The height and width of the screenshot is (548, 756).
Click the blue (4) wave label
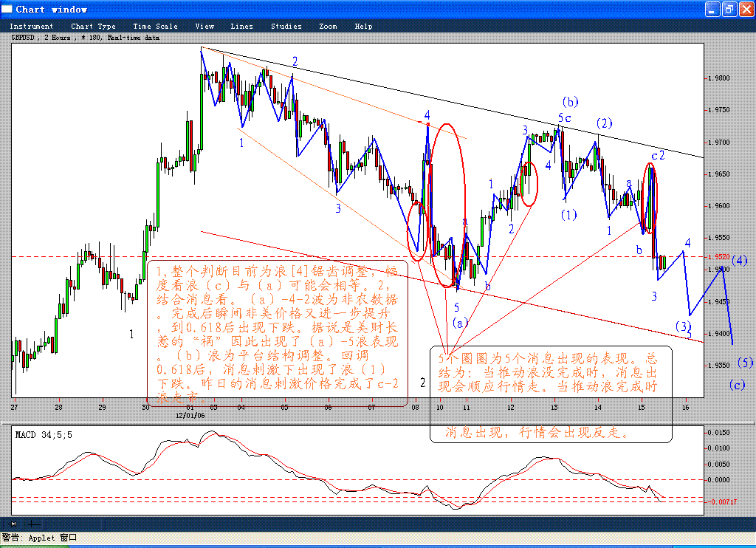739,261
